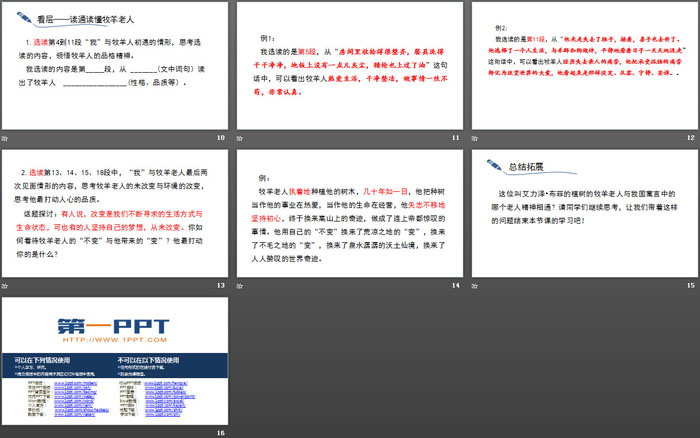Viewport: 700px width, 438px height.
Task: Click the animation star icon under slide 11
Action: coord(240,136)
